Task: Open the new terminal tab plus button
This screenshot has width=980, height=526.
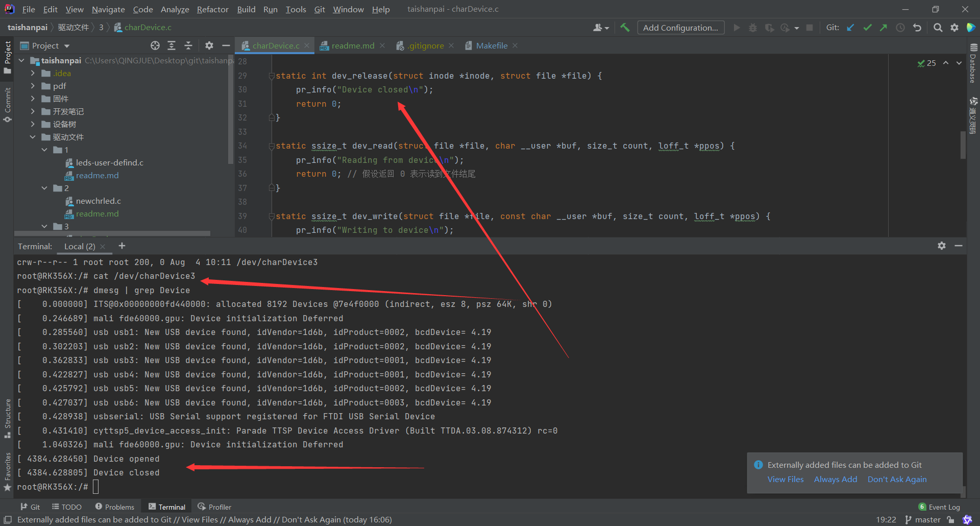Action: (x=122, y=246)
